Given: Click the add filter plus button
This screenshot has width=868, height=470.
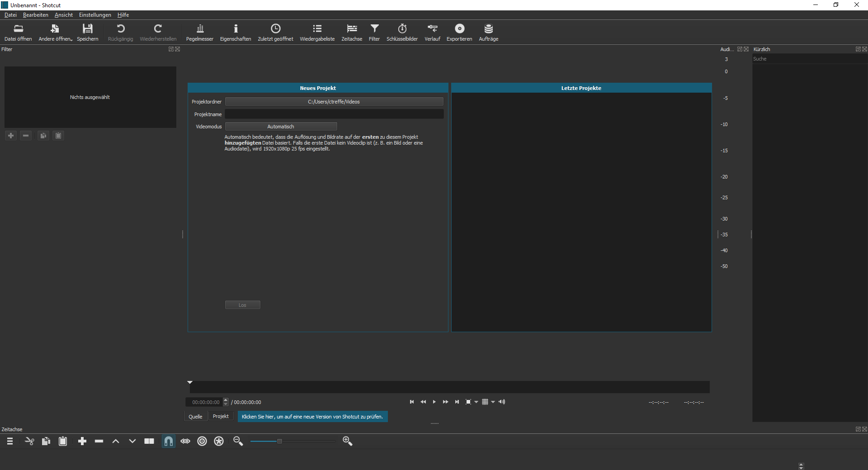Looking at the screenshot, I should point(11,136).
